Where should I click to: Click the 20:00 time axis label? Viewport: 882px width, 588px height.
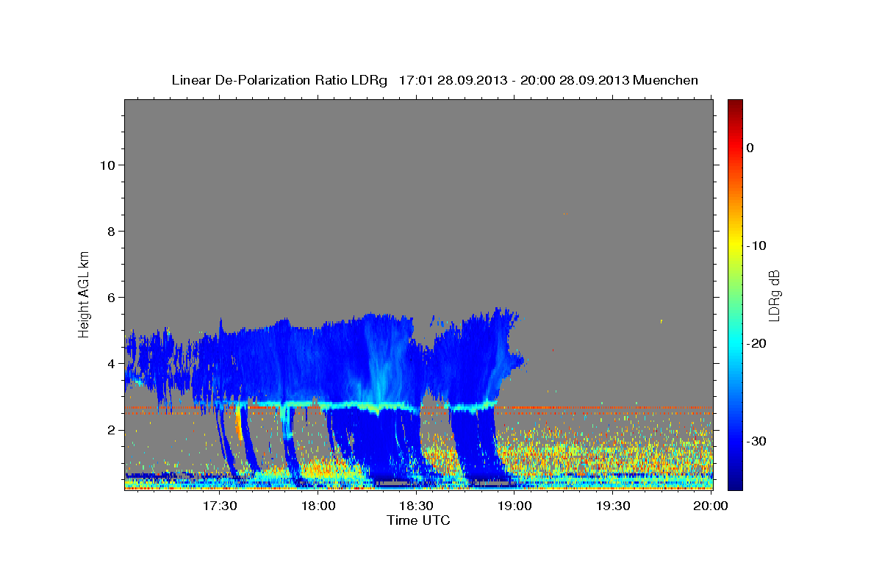[x=711, y=506]
